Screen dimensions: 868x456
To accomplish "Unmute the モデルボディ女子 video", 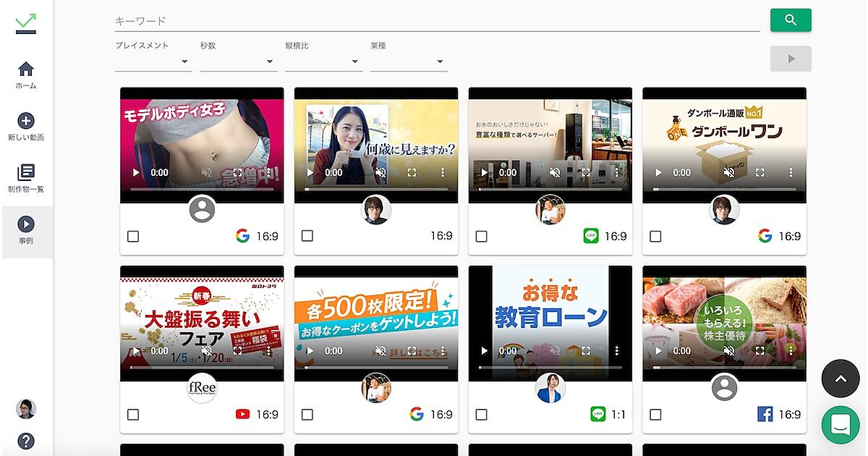I will coord(207,173).
